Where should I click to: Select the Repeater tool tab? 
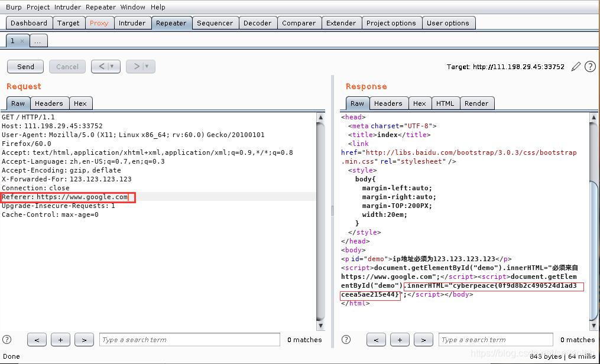coord(171,23)
